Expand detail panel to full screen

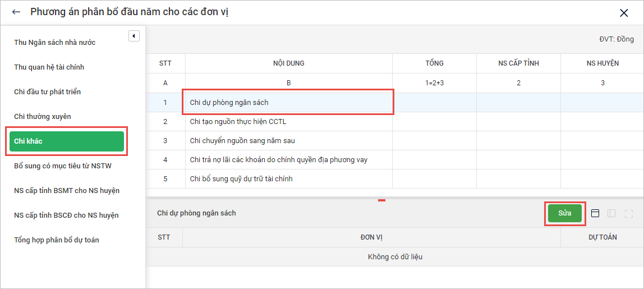coord(628,213)
